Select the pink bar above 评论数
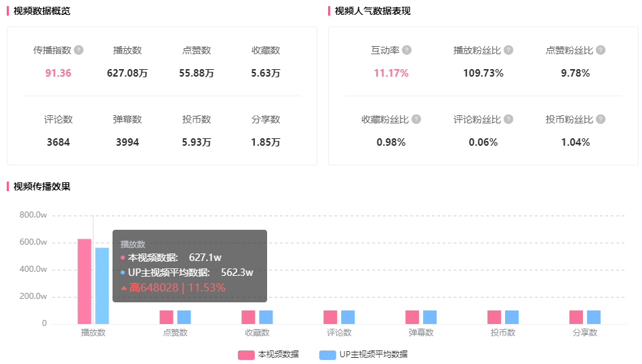Screen dimensions: 642x364 pos(330,317)
